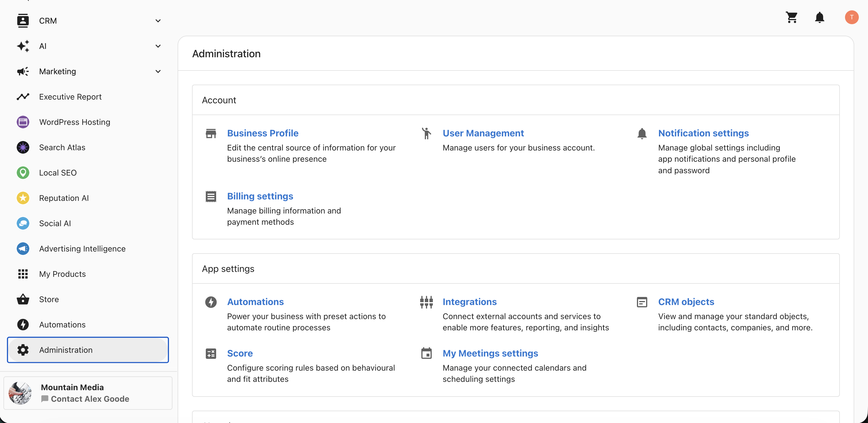Open the shopping cart icon
This screenshot has height=423, width=868.
click(x=792, y=17)
